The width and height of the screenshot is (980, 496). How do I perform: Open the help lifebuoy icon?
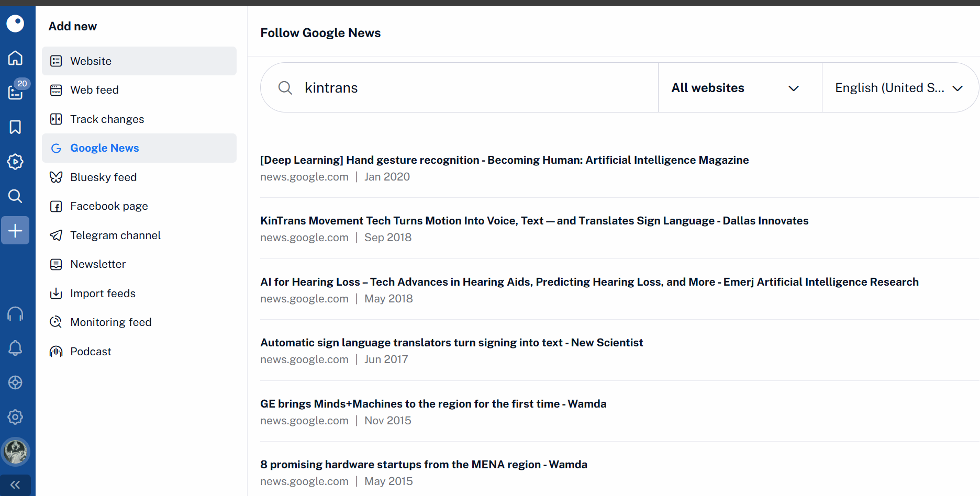point(15,382)
